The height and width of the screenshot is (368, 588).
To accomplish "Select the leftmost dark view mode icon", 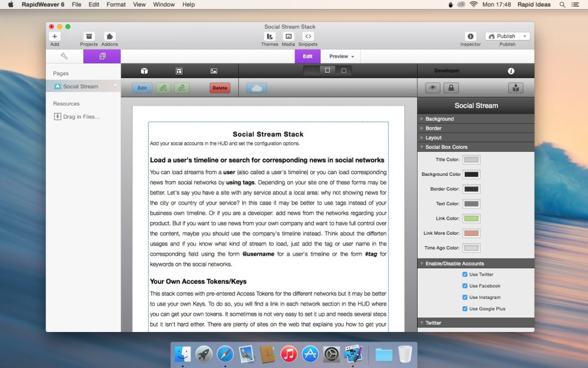I will pyautogui.click(x=311, y=70).
